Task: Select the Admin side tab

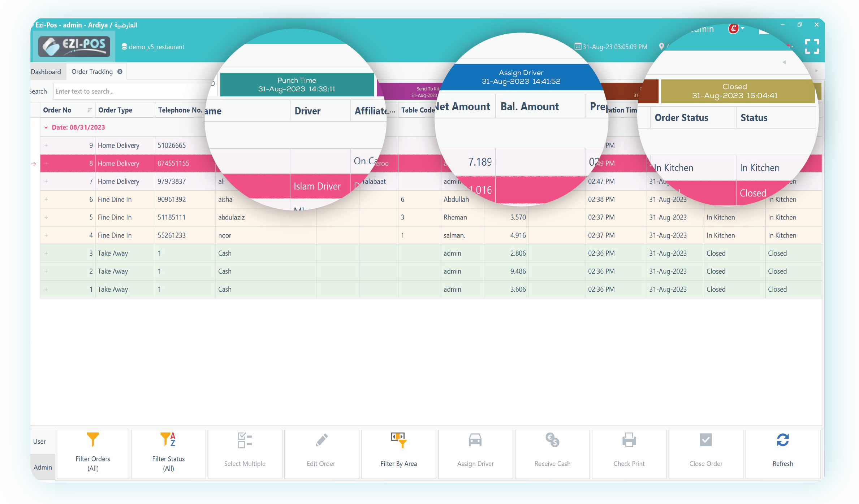Action: point(43,467)
